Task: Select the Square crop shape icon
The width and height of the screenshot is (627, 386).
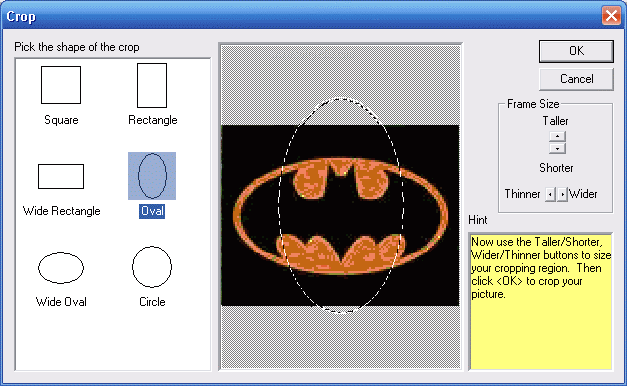Action: tap(61, 85)
